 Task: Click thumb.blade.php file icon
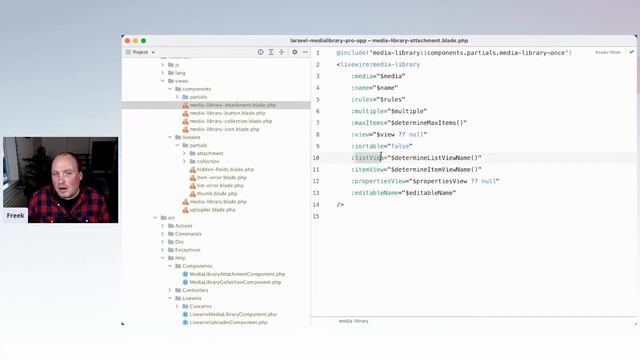coord(193,194)
